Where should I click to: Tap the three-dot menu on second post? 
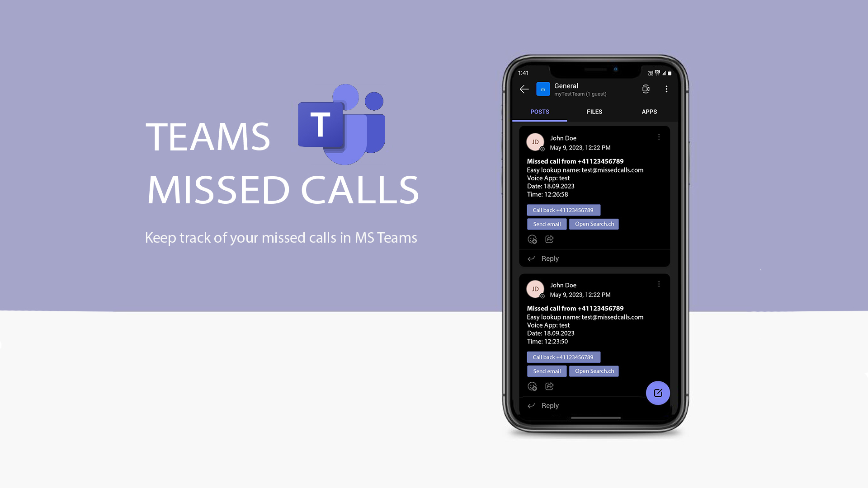point(659,284)
